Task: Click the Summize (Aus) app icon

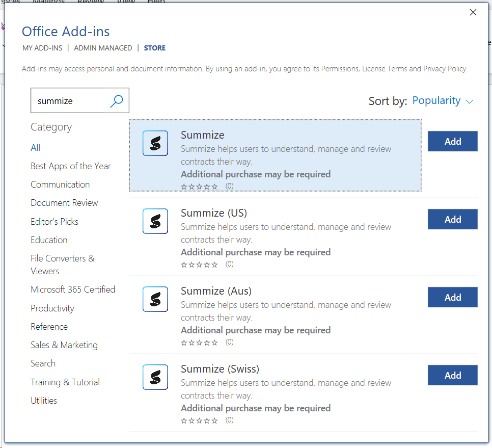Action: click(x=155, y=299)
